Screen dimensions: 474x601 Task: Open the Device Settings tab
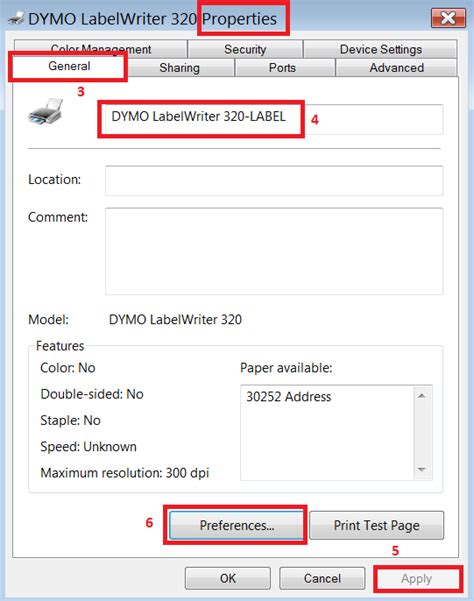381,49
